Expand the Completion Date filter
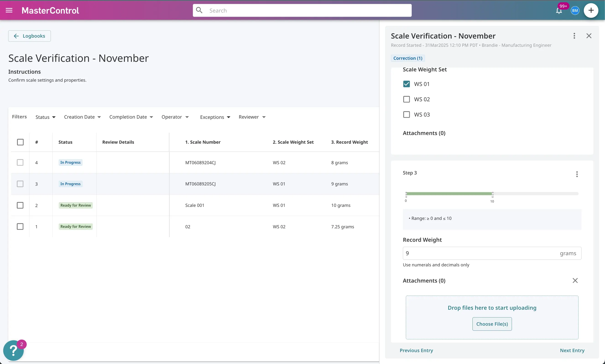Viewport: 605px width, 364px height. [x=131, y=117]
